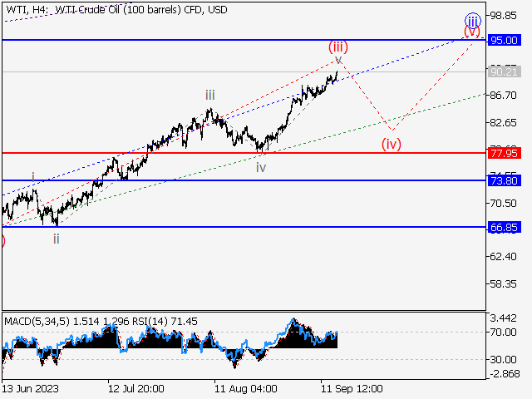Click the 62.40 price axis value
Screen dimensions: 532x399
coord(503,257)
